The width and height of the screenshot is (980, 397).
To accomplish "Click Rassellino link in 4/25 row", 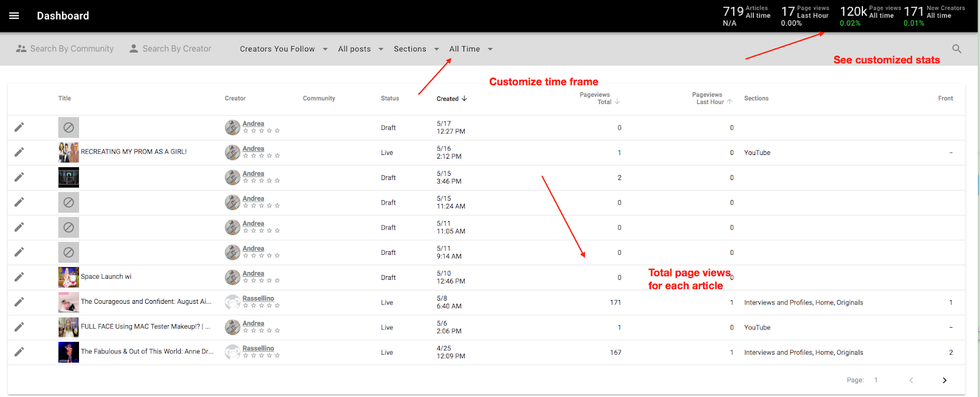I will pos(258,348).
